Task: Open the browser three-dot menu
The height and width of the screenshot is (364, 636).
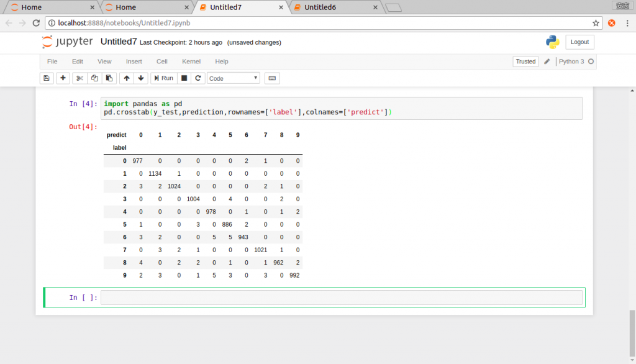Action: click(x=627, y=23)
